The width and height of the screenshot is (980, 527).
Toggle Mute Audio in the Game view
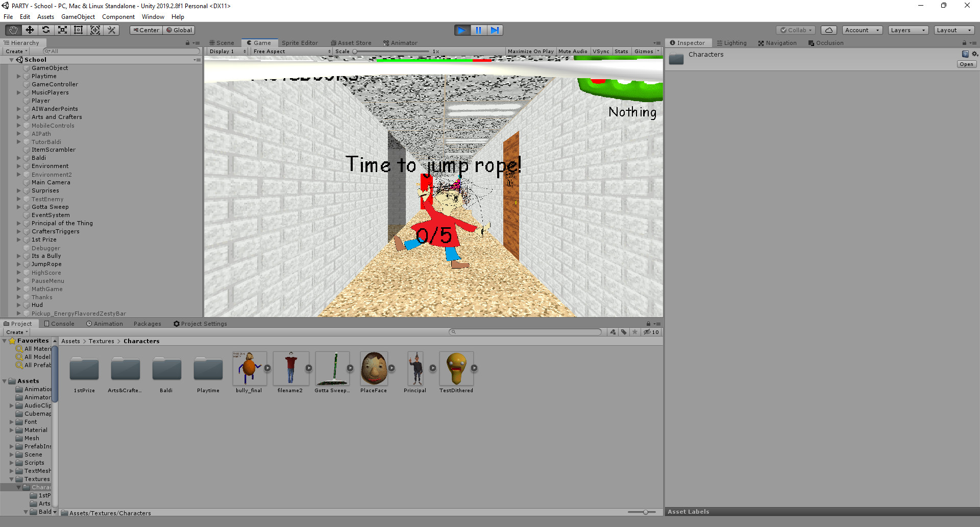[573, 51]
